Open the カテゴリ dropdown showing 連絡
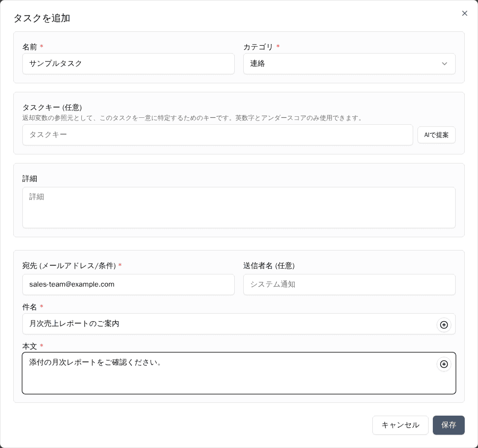 coord(349,64)
